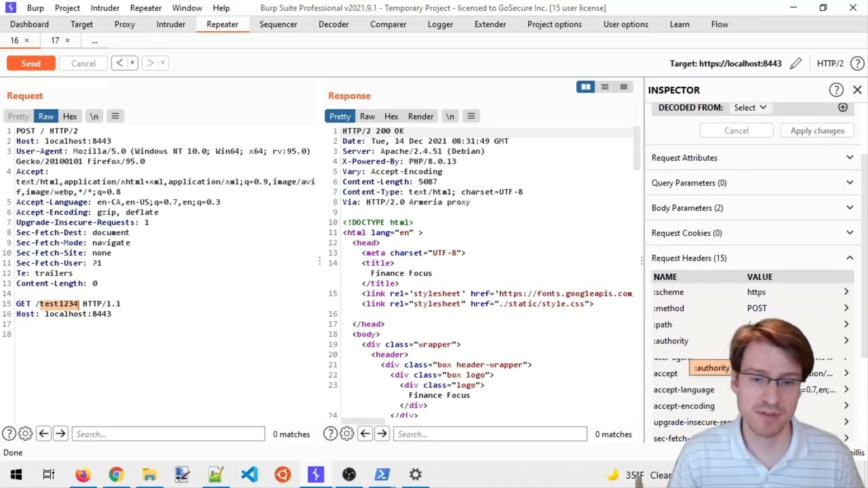The height and width of the screenshot is (488, 868).
Task: Switch to the Decoder tab
Action: (334, 24)
